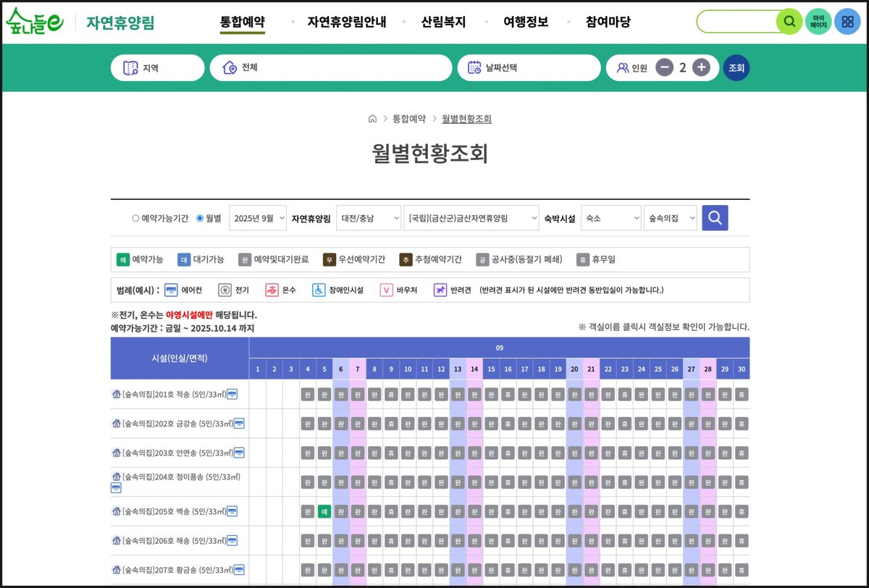Click the 지역 selector pill
Screen dimensions: 869x588
[158, 68]
